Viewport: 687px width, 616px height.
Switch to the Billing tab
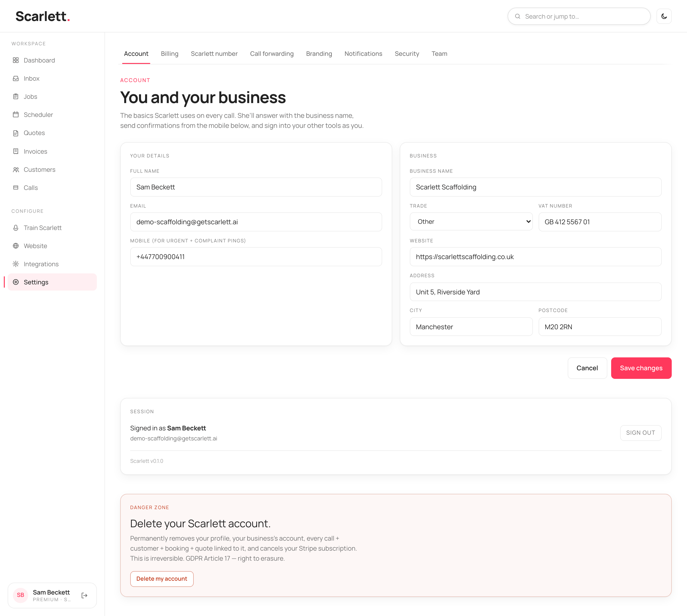click(x=170, y=54)
